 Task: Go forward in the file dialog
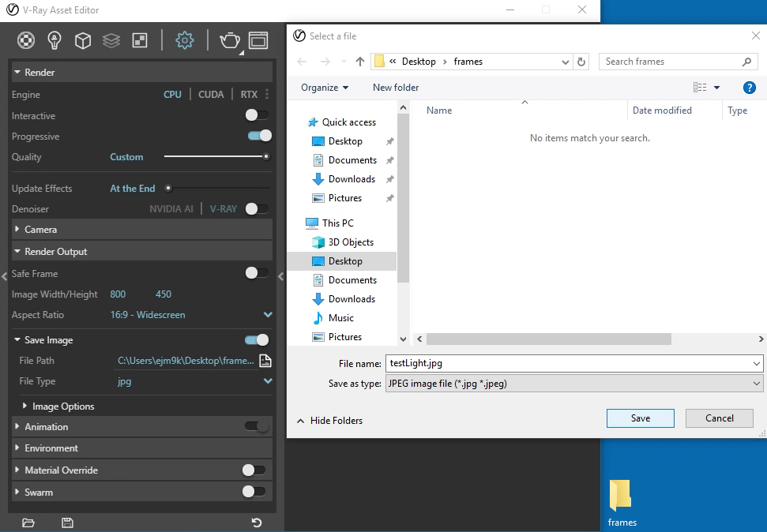coord(325,62)
